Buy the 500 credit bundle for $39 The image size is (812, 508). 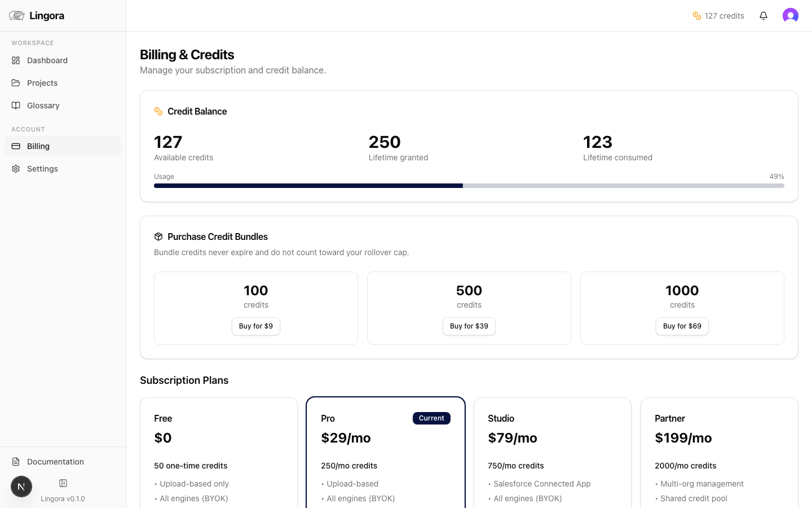click(x=469, y=326)
